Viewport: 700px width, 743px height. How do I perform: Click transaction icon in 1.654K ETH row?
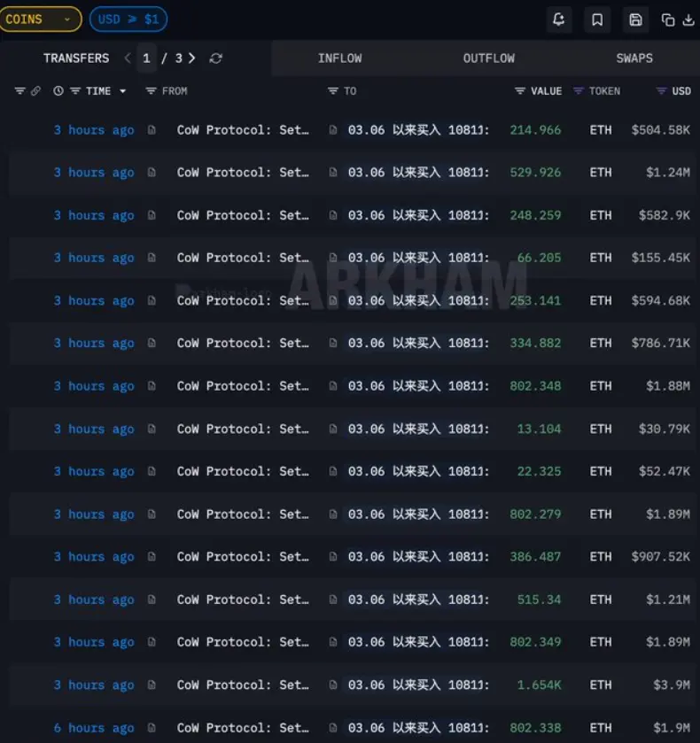tap(152, 685)
